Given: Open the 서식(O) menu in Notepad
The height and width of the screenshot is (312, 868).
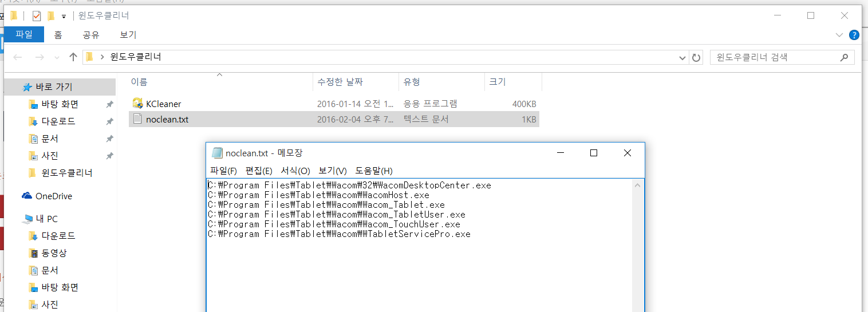Looking at the screenshot, I should point(295,171).
